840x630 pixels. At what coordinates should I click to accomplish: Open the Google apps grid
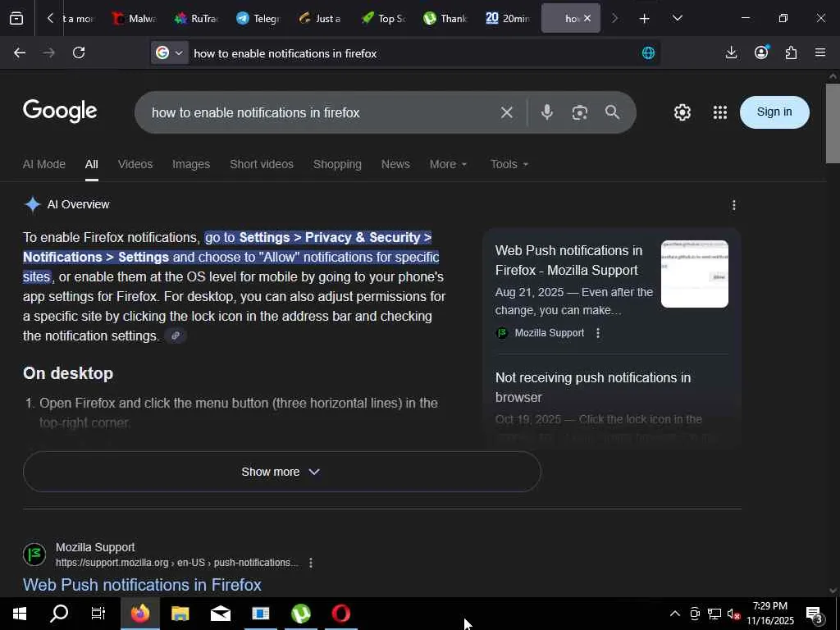(720, 112)
